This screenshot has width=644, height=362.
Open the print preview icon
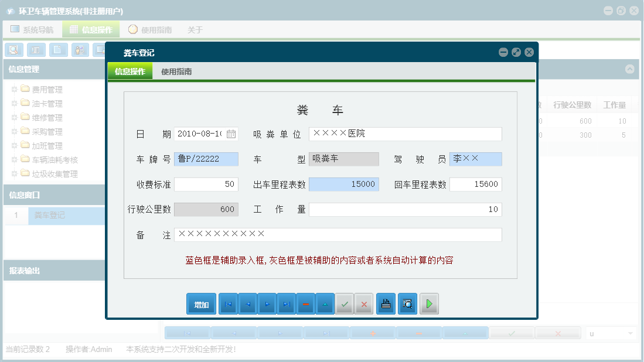[x=407, y=303]
